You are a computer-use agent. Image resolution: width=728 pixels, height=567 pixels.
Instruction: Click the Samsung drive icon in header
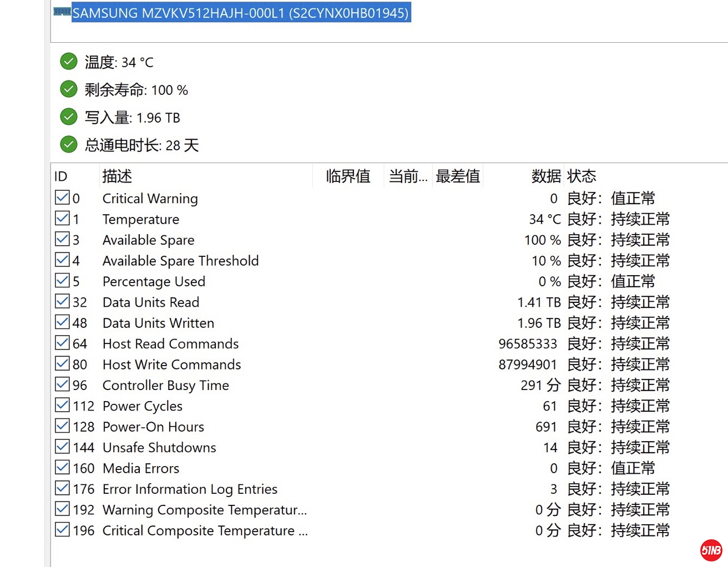coord(62,12)
